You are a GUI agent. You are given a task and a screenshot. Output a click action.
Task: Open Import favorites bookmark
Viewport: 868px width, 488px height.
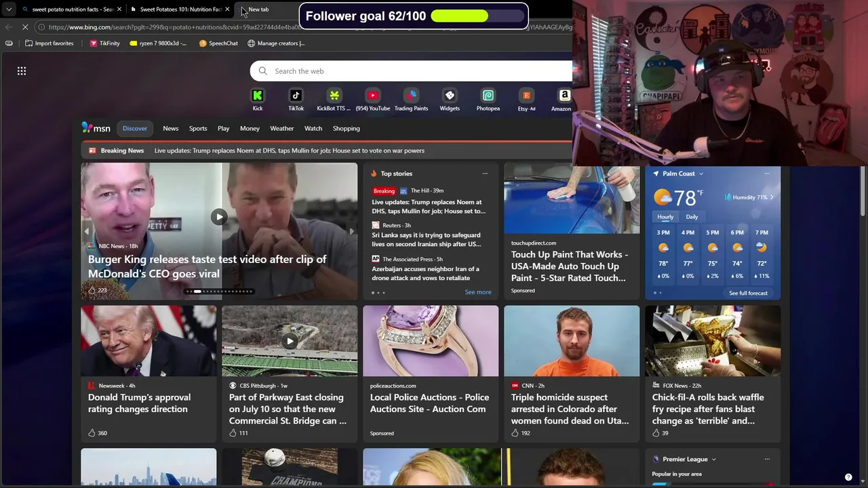(49, 43)
